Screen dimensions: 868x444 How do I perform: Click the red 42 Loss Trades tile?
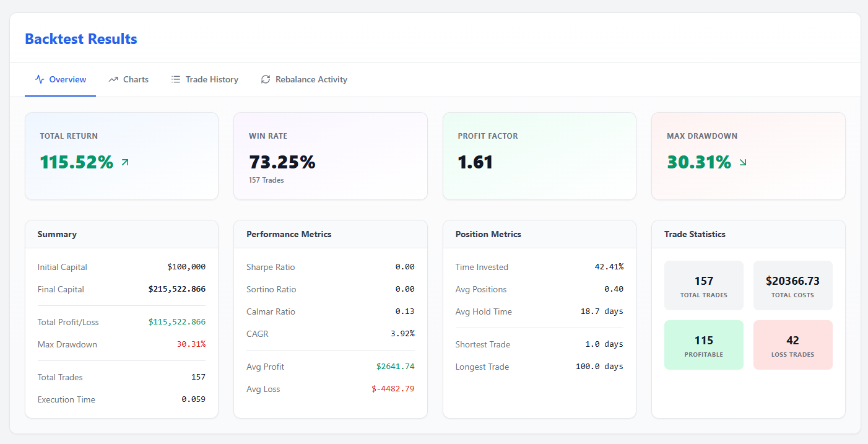point(793,345)
